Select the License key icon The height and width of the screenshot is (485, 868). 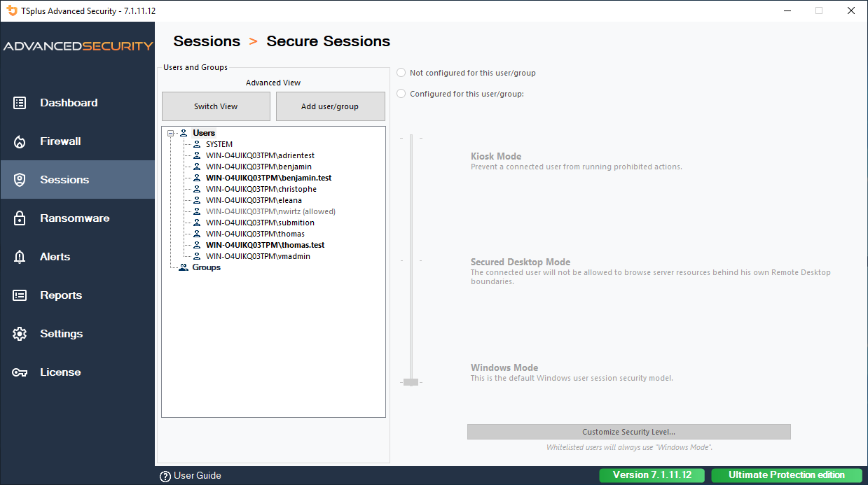[x=19, y=372]
